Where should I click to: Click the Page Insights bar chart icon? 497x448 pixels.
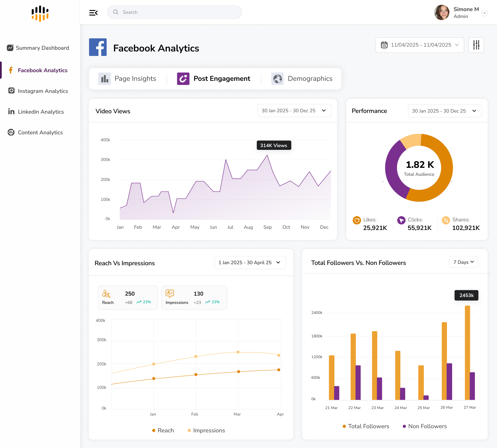pos(104,79)
